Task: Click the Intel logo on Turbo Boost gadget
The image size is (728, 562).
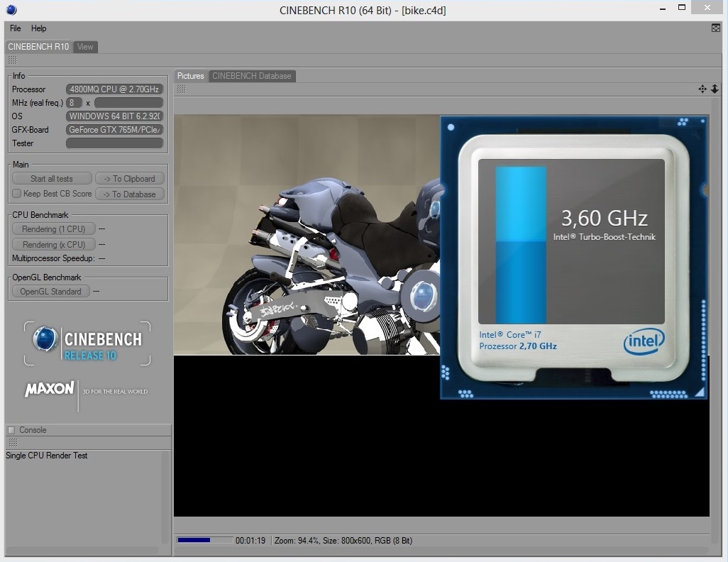Action: click(x=644, y=342)
